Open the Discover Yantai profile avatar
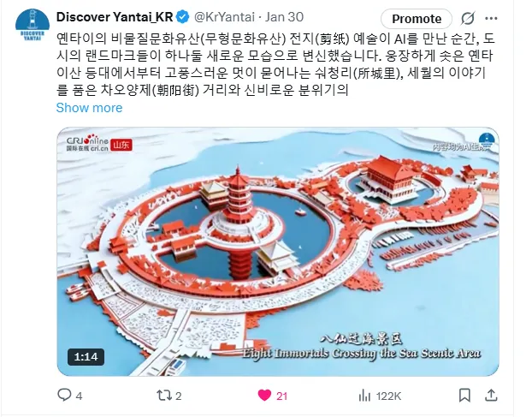 click(33, 25)
